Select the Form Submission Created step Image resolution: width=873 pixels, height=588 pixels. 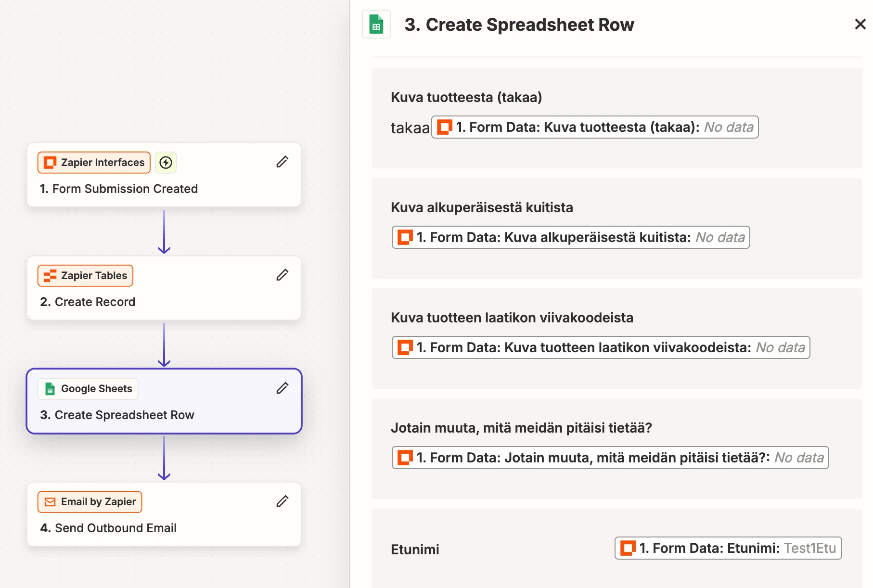[119, 189]
